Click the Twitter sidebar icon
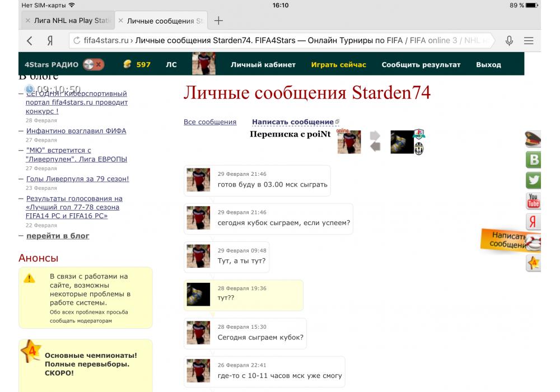This screenshot has height=392, width=560. coord(534,180)
